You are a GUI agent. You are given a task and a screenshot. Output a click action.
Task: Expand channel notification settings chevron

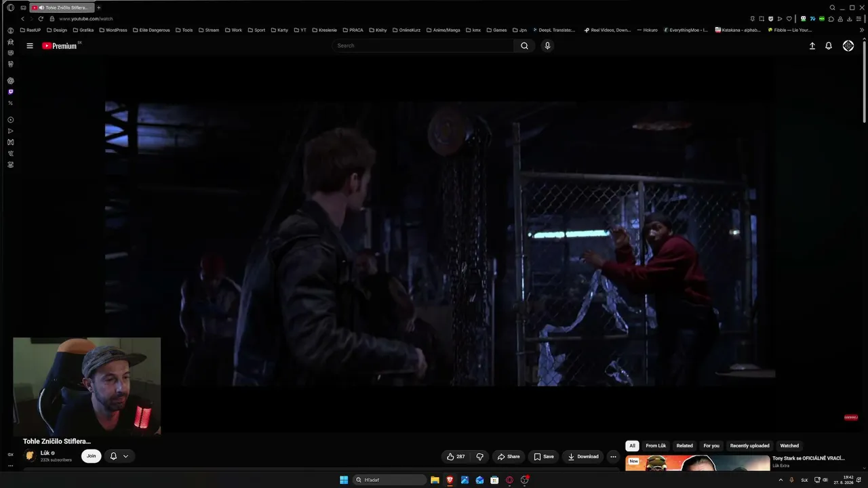125,456
